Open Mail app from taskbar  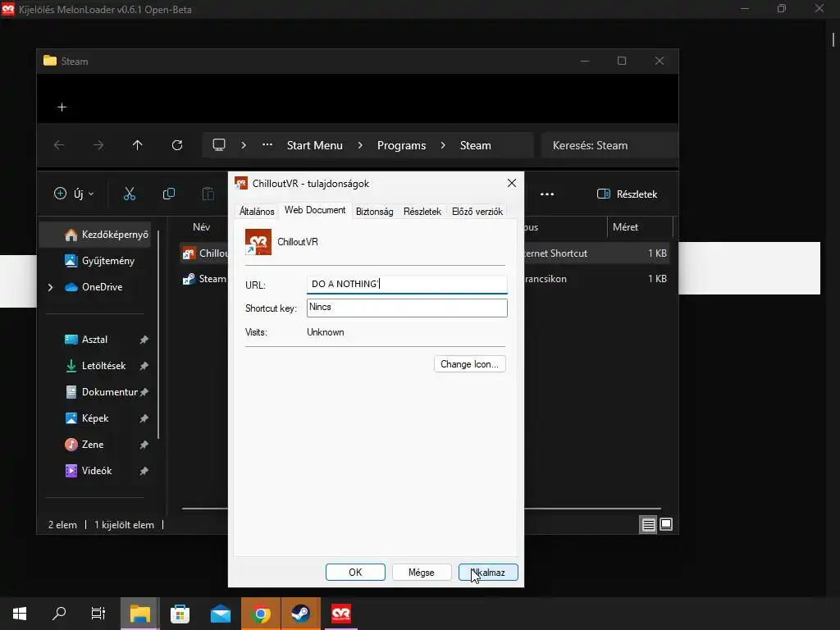pyautogui.click(x=220, y=614)
